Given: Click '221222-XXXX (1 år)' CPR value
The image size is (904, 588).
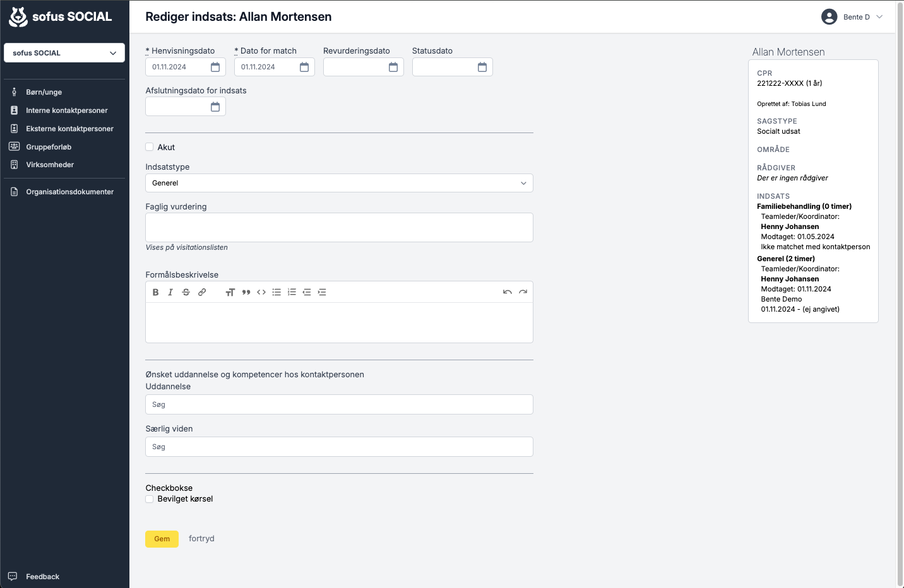Looking at the screenshot, I should [789, 83].
